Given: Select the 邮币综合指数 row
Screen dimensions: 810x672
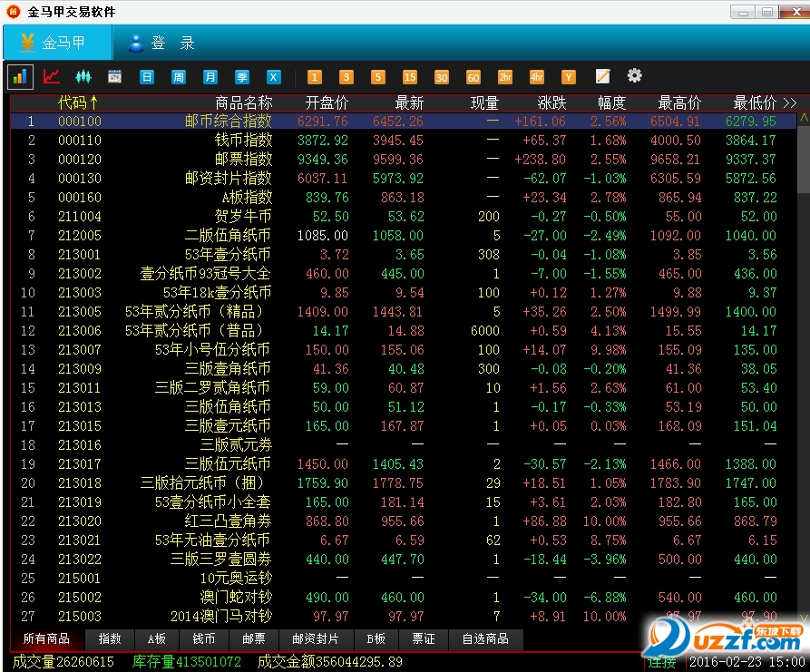Looking at the screenshot, I should (x=404, y=121).
